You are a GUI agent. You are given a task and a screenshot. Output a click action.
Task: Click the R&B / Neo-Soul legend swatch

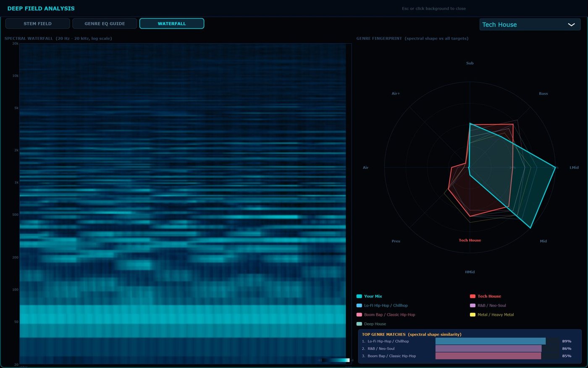pos(472,306)
